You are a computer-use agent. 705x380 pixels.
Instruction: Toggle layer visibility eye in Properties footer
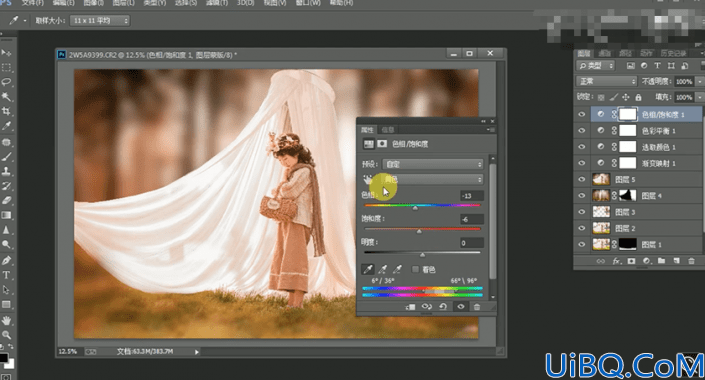tap(460, 307)
